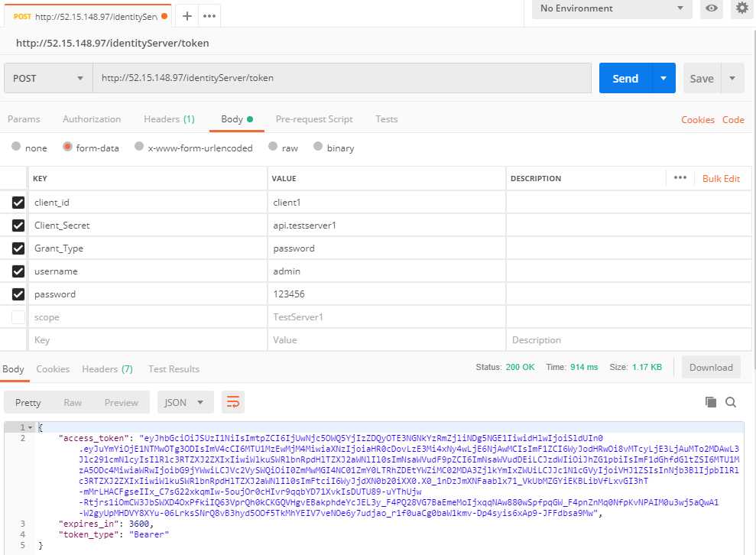Screen dimensions: 756x555
Task: Enable the scope parameter checkbox
Action: [x=18, y=317]
